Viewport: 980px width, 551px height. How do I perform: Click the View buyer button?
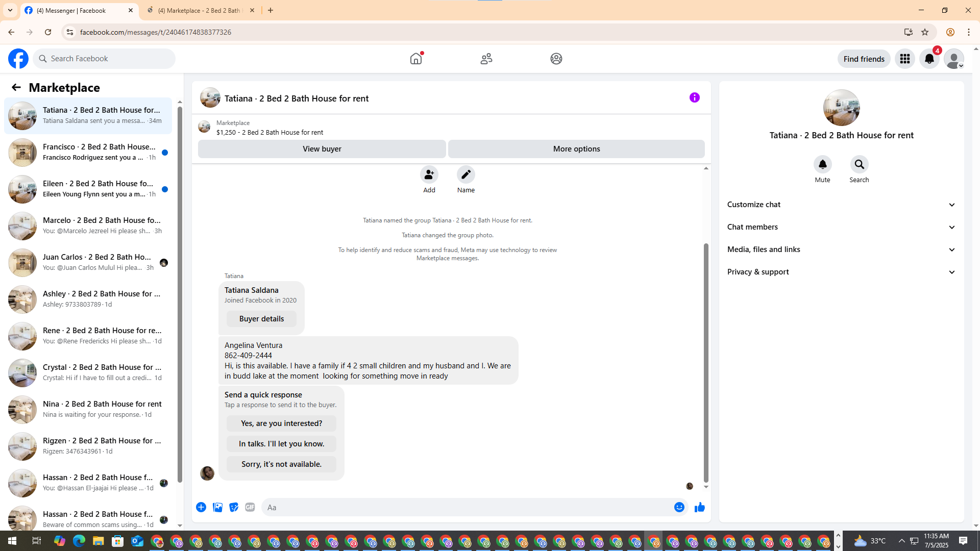[x=322, y=149]
